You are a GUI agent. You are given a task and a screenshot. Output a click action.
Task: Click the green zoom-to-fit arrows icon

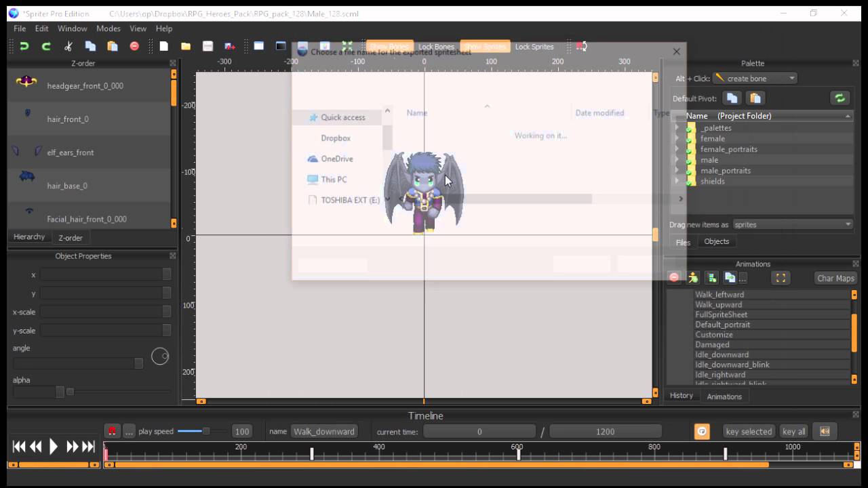pos(347,46)
